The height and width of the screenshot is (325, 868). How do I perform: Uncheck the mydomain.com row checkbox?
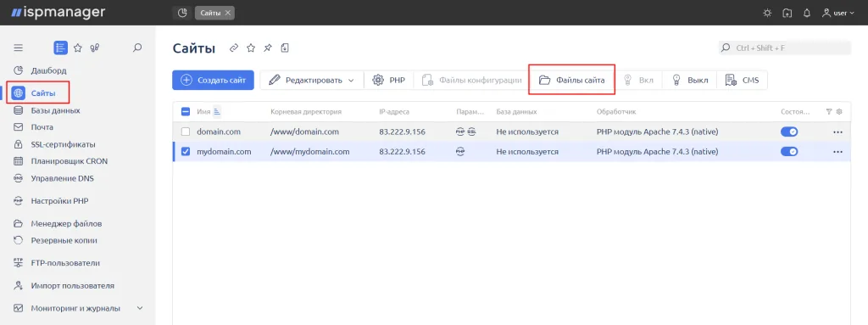pyautogui.click(x=186, y=151)
